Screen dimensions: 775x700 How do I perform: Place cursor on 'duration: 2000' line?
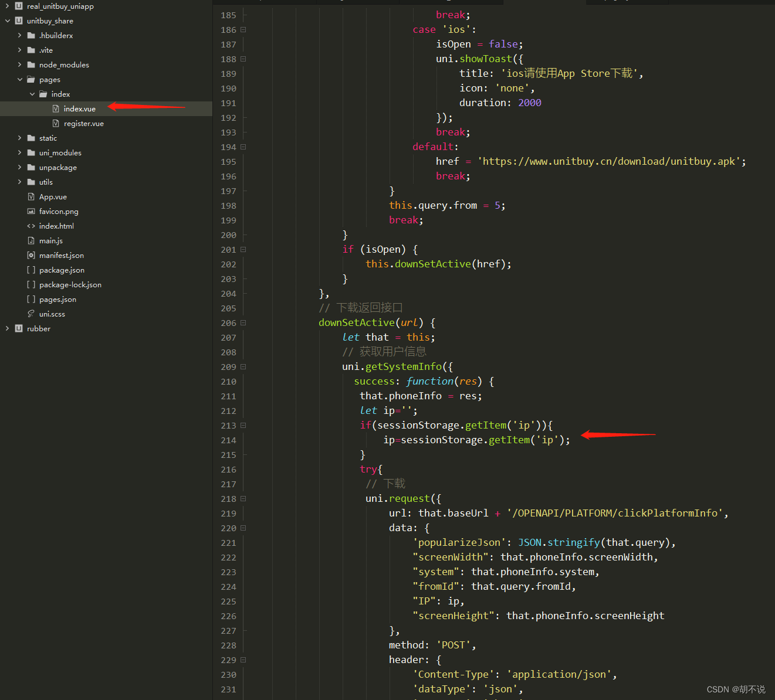click(500, 103)
